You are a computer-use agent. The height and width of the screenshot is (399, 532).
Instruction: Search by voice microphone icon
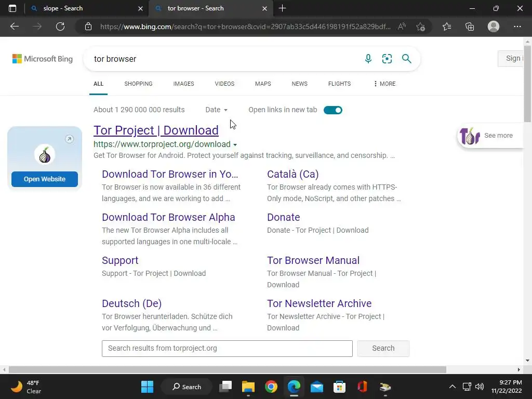368,59
